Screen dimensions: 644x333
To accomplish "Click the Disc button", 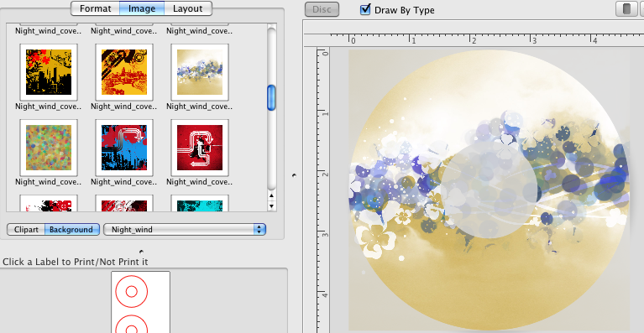I will pyautogui.click(x=322, y=9).
